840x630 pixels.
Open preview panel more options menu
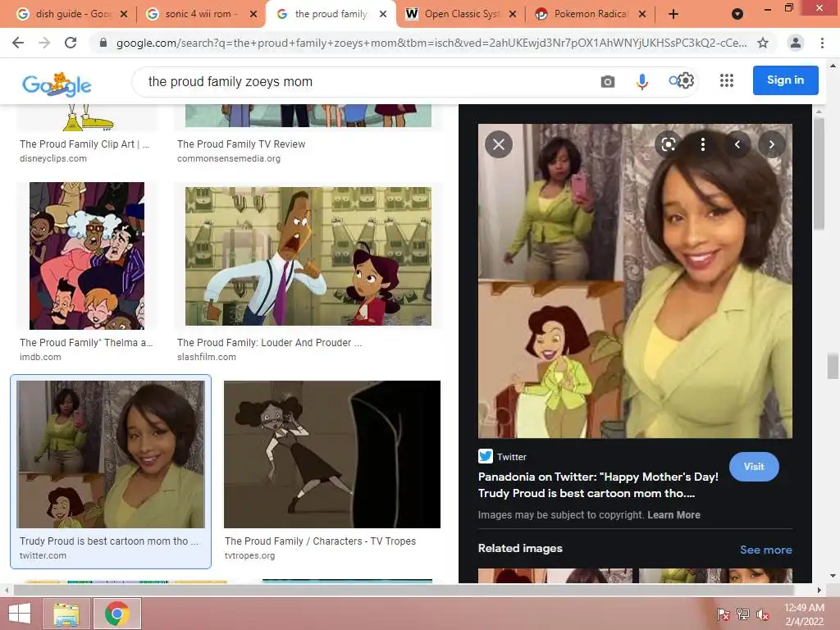point(703,144)
